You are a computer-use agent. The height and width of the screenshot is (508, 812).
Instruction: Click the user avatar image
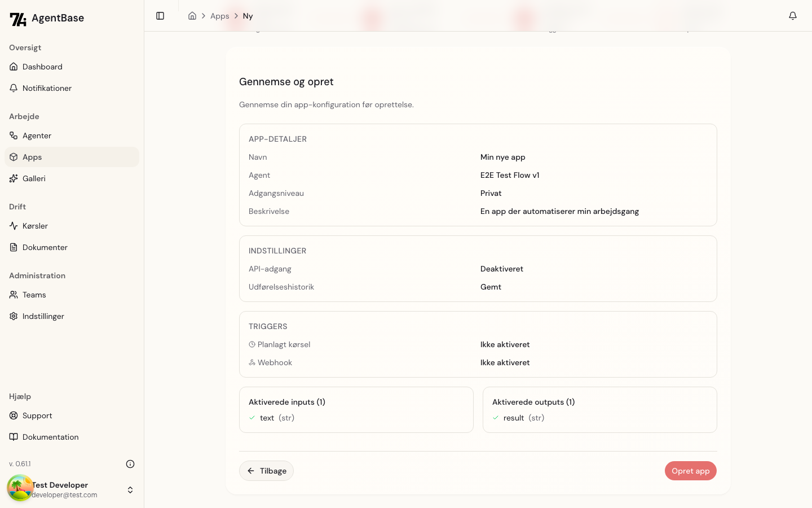(x=20, y=488)
